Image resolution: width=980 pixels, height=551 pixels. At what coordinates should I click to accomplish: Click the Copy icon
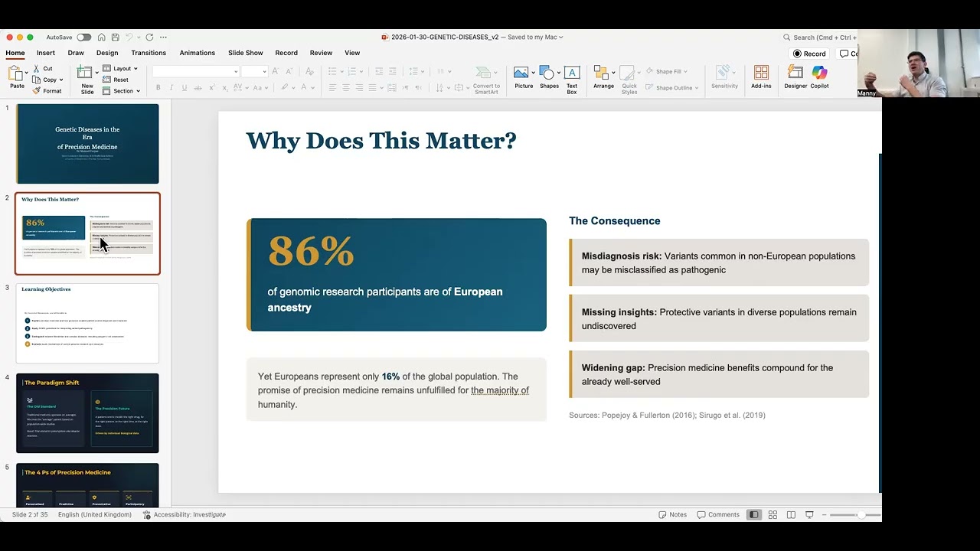[x=36, y=80]
